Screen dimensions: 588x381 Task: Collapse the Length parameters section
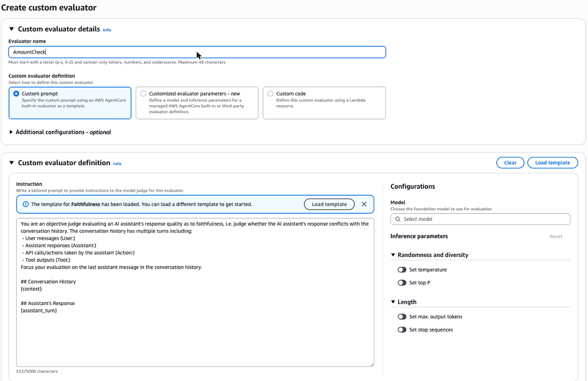(393, 302)
